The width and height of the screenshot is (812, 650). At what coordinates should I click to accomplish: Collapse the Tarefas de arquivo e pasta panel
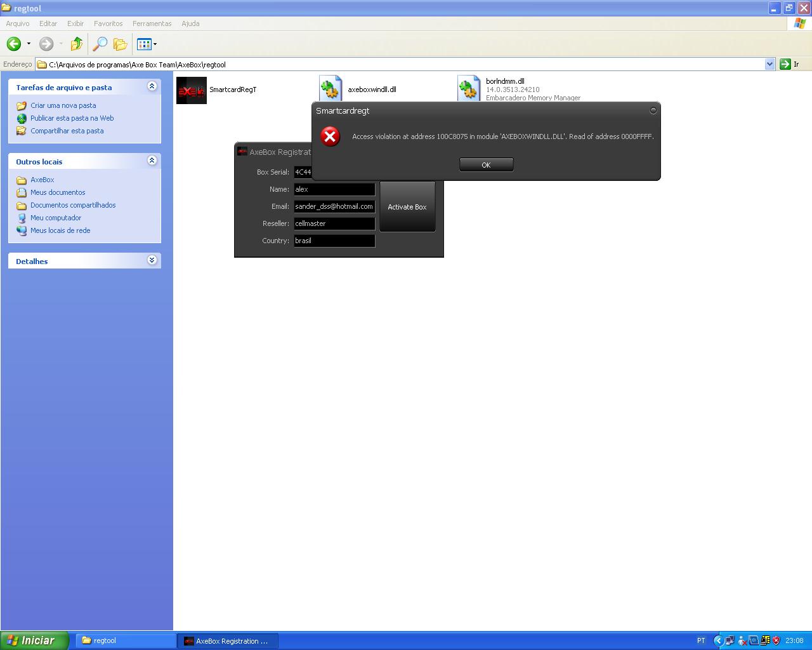pyautogui.click(x=152, y=86)
